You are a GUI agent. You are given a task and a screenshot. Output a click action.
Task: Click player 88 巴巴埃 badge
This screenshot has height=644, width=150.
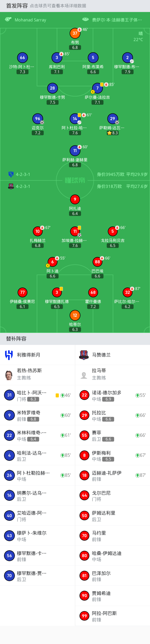tap(97, 262)
